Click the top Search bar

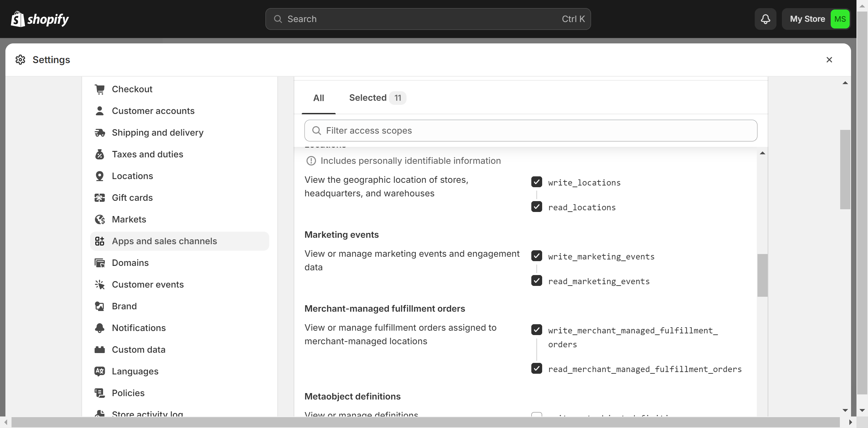click(428, 19)
